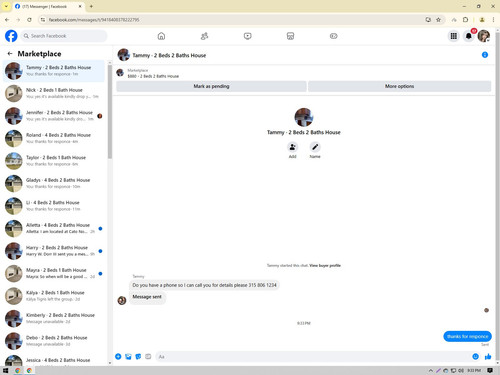Image resolution: width=500 pixels, height=375 pixels.
Task: Open Kalya 2 Beds 1 Bath conversation
Action: (54, 296)
